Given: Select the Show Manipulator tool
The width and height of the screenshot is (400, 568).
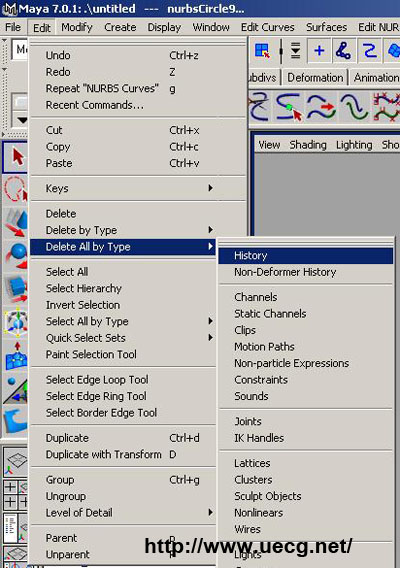Looking at the screenshot, I should [x=15, y=389].
